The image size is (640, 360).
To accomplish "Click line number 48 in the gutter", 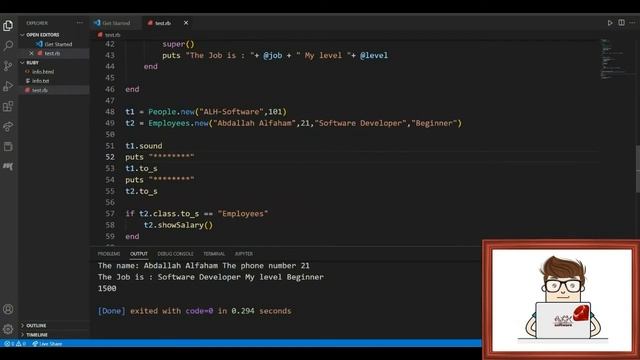I will (x=110, y=111).
